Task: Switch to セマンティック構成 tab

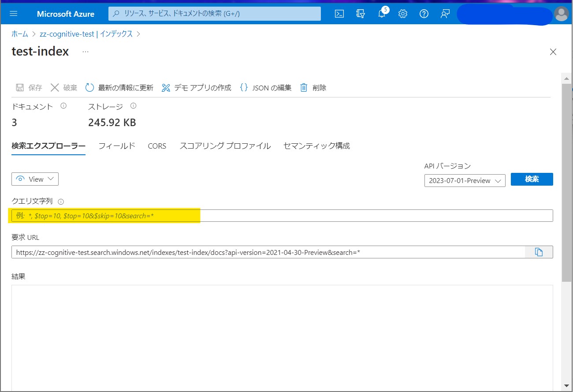Action: click(x=316, y=146)
